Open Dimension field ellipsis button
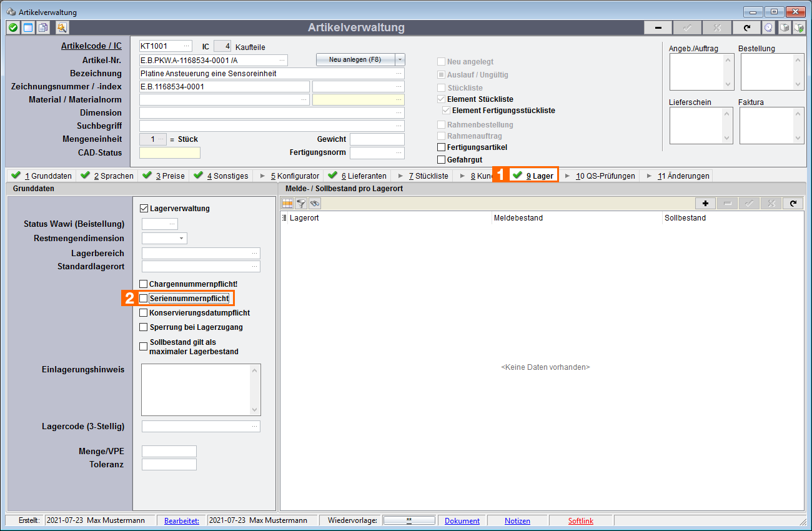 tap(399, 112)
